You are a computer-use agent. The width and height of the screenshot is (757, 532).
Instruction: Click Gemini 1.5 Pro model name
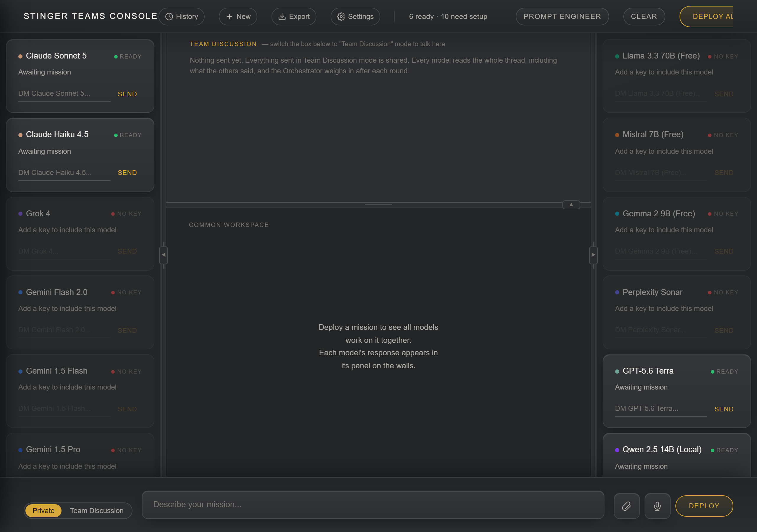pos(53,450)
